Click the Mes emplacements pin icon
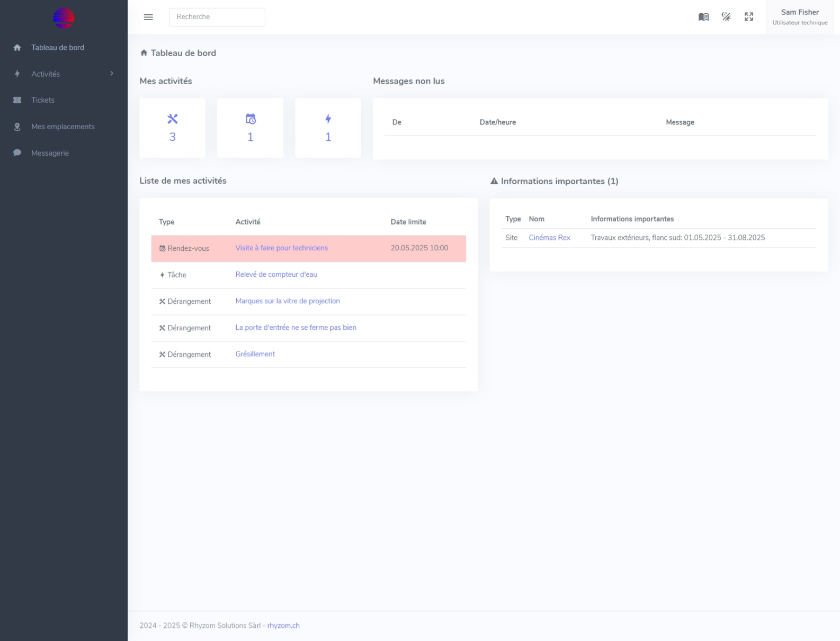The height and width of the screenshot is (641, 840). click(17, 127)
